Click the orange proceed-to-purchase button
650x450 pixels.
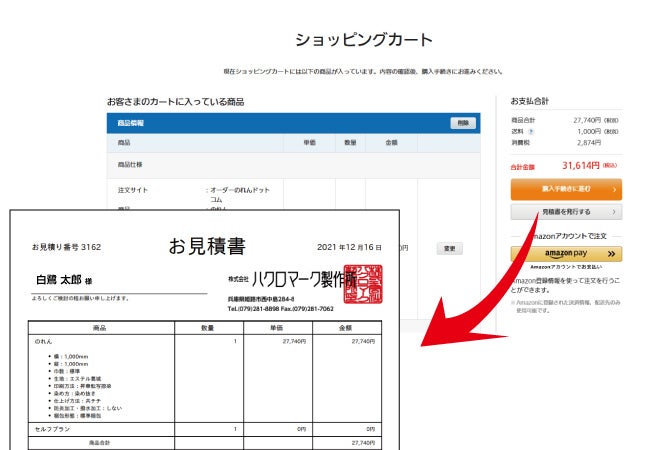click(x=566, y=189)
